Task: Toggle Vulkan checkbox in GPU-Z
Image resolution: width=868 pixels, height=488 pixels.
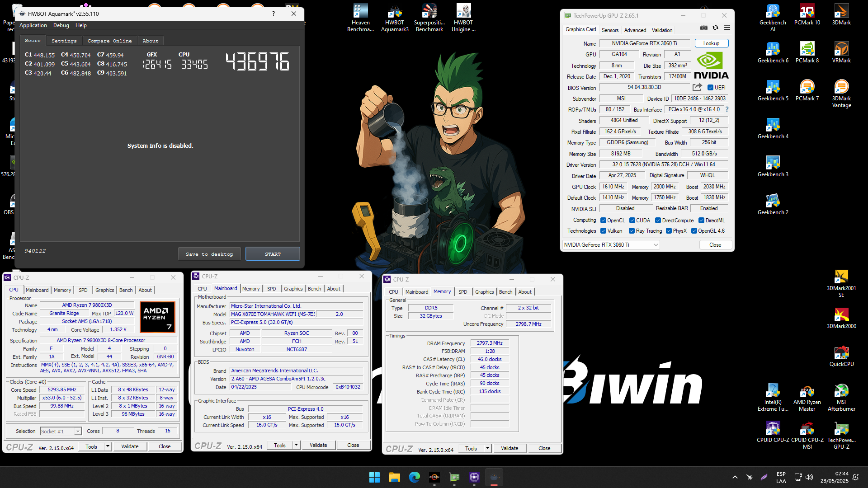Action: (603, 231)
